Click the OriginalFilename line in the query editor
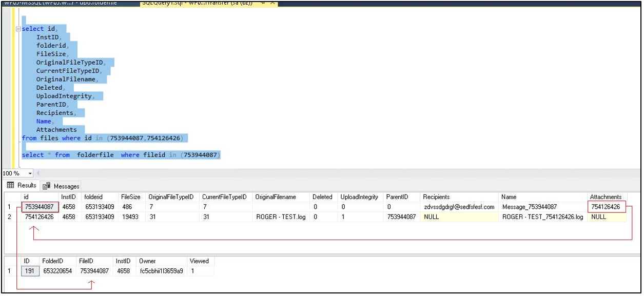644x296 pixels. point(66,79)
